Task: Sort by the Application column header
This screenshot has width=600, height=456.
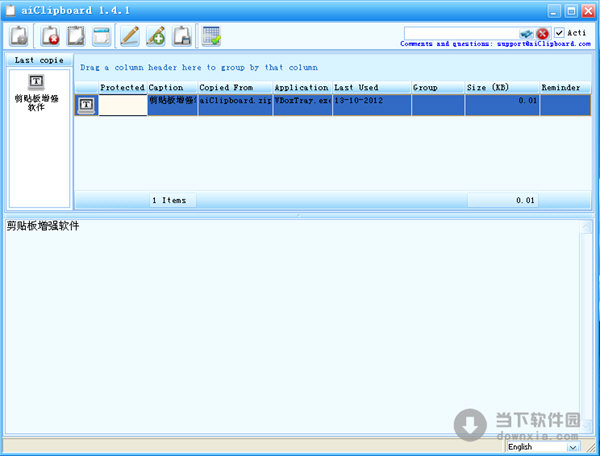Action: pos(302,88)
